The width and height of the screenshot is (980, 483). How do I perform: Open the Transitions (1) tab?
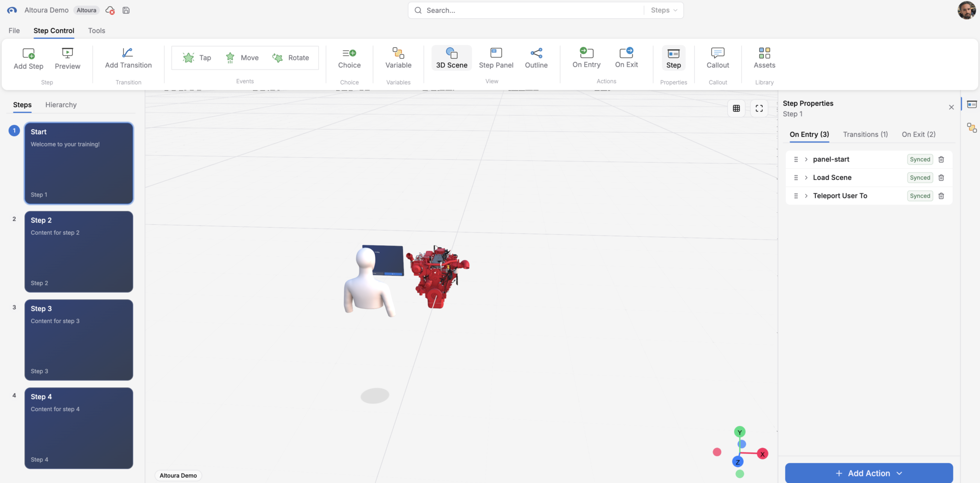tap(865, 134)
